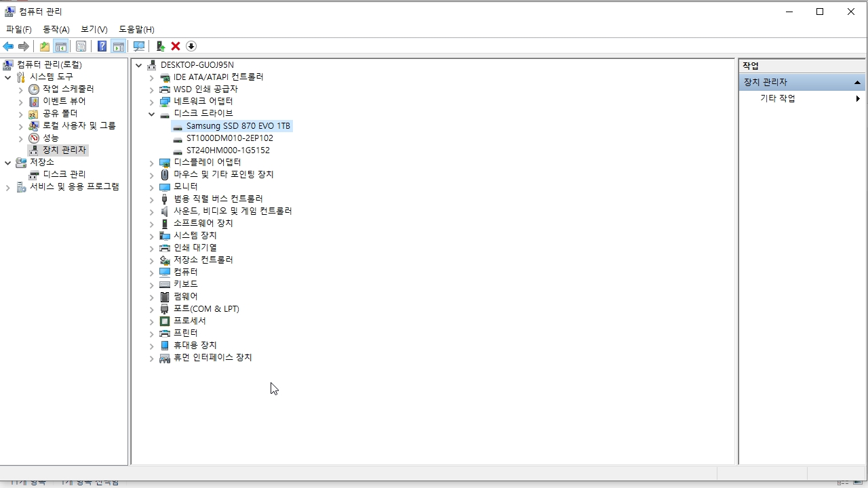This screenshot has height=488, width=868.
Task: Open the Help icon in the toolbar
Action: tap(102, 45)
